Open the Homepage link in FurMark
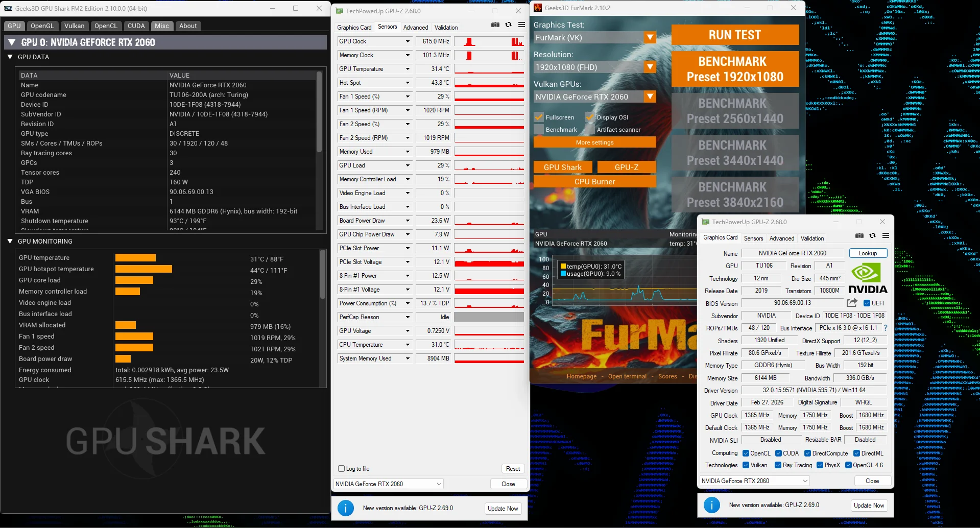This screenshot has width=980, height=528. pyautogui.click(x=581, y=376)
